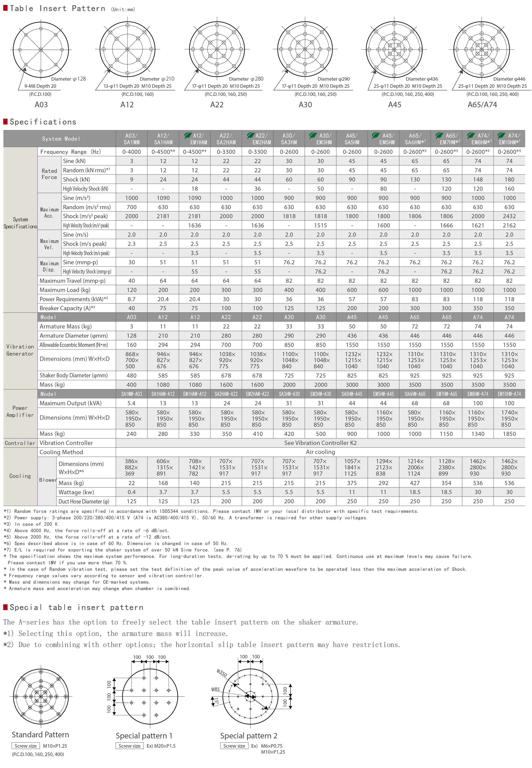Image resolution: width=532 pixels, height=768 pixels.
Task: Click the 'Frequency Range (Hz)' row label
Action: pos(70,152)
